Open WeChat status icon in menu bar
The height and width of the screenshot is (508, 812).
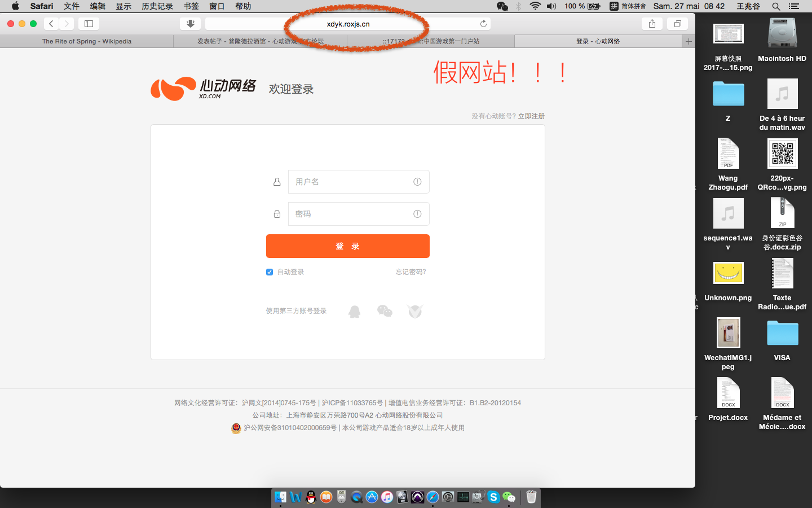502,6
